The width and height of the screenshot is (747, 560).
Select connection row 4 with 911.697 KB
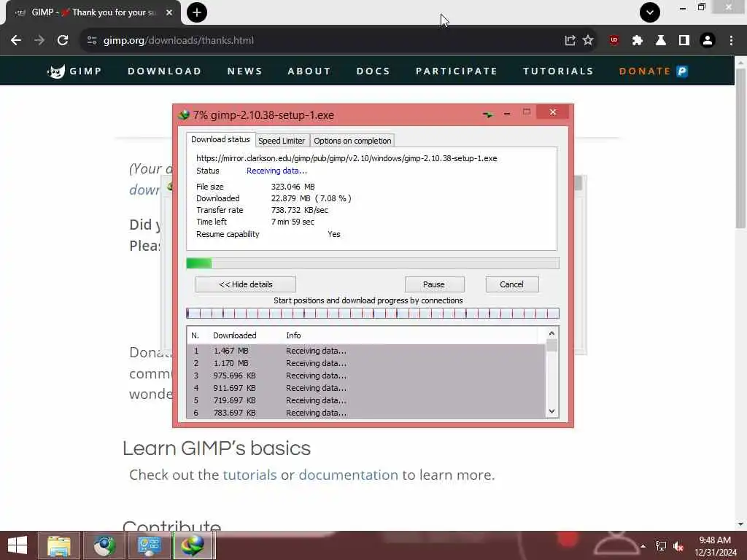[x=366, y=388]
